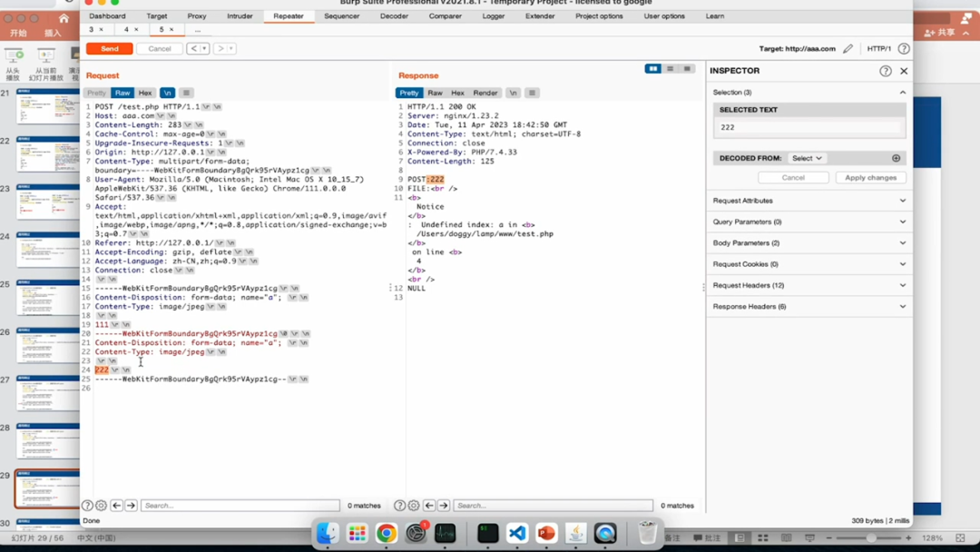Select Raw view in Response panel

point(435,93)
